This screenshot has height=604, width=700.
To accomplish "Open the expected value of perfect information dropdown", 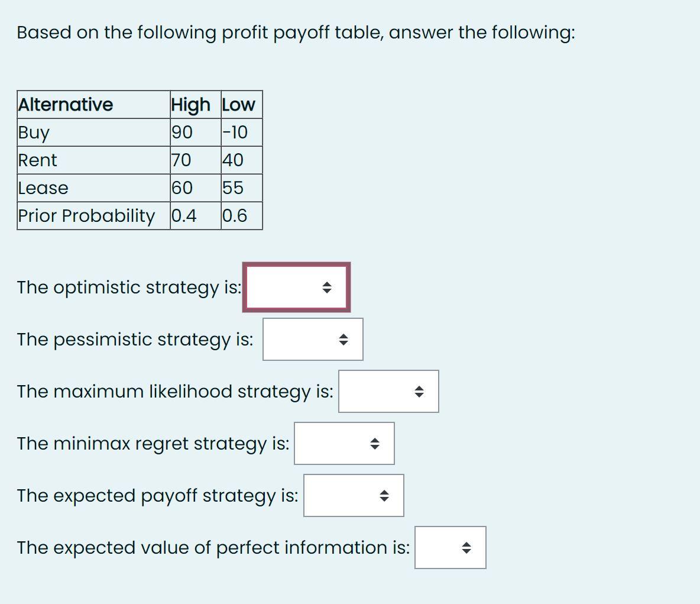I will click(450, 548).
